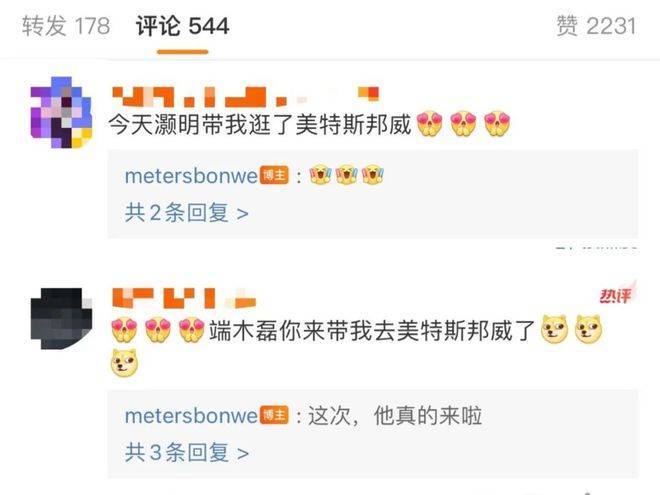
Task: Click second commenter's blurred orange username
Action: (184, 298)
